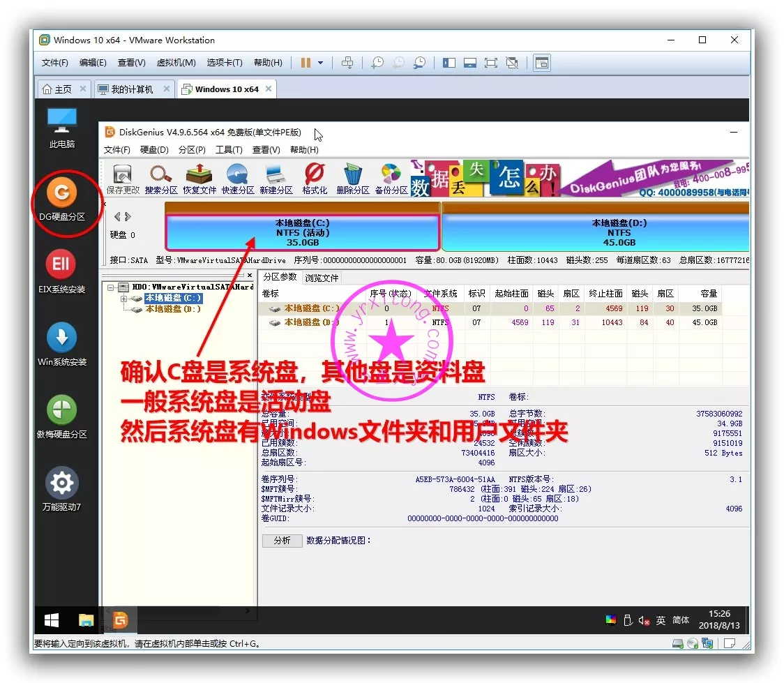Minimize the DiskGenius window
The image size is (784, 683).
[x=734, y=133]
